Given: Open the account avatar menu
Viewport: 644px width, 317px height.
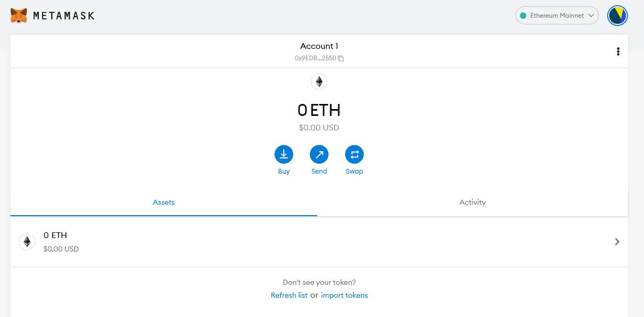Looking at the screenshot, I should 618,16.
